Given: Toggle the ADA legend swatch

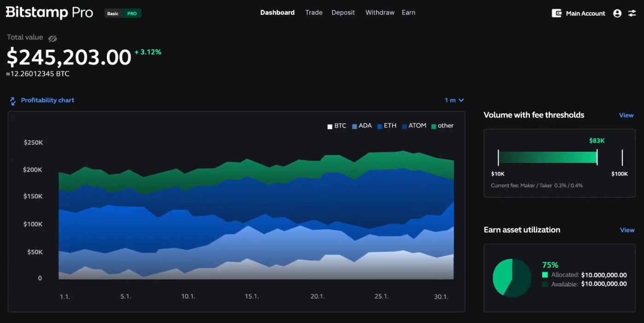Looking at the screenshot, I should pyautogui.click(x=354, y=127).
